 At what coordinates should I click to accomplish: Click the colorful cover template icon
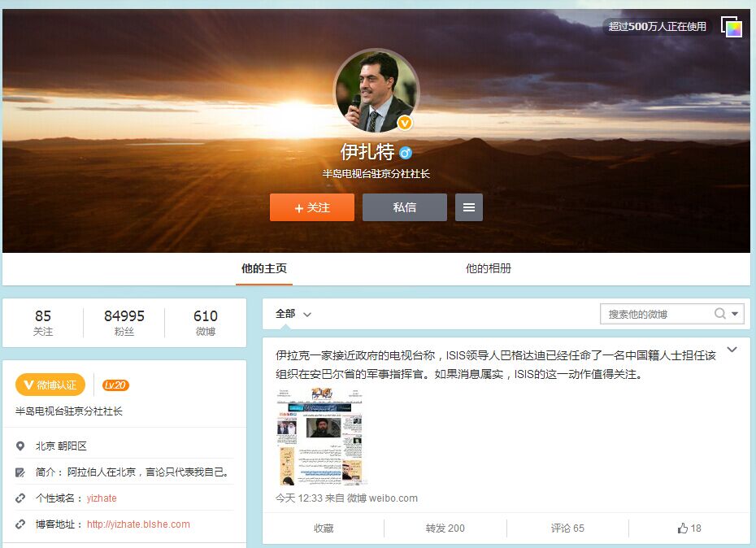coord(732,27)
